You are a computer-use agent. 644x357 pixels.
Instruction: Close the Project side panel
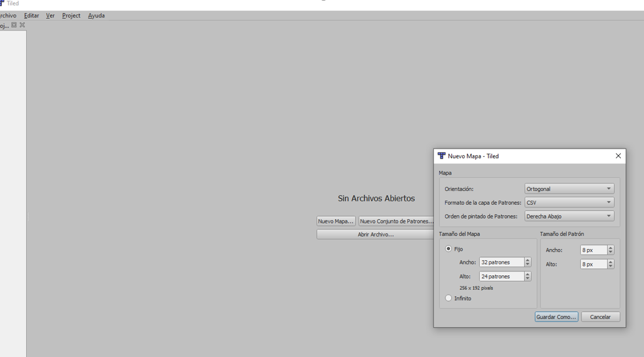[22, 25]
